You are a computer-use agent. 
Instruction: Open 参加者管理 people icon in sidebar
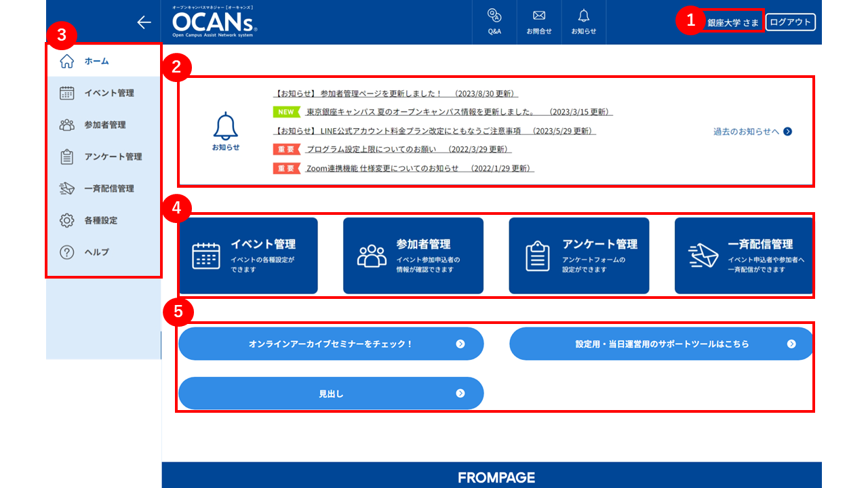click(67, 125)
